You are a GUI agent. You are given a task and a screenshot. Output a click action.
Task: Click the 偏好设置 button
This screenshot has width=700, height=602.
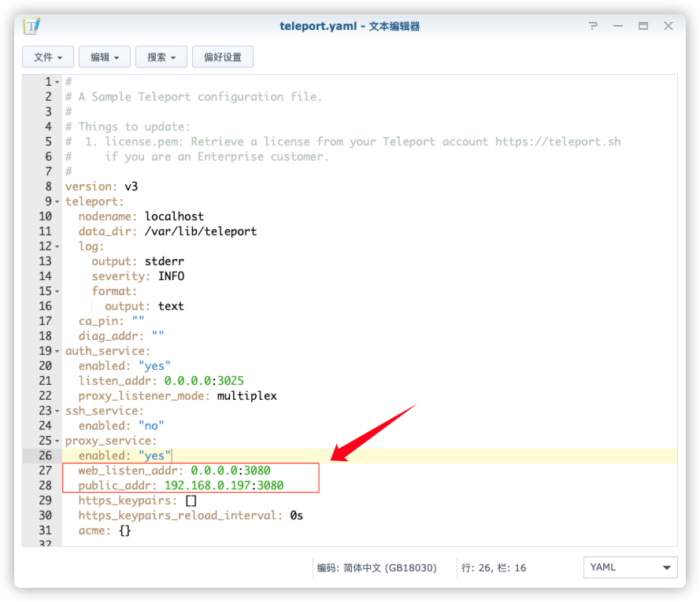coord(223,57)
